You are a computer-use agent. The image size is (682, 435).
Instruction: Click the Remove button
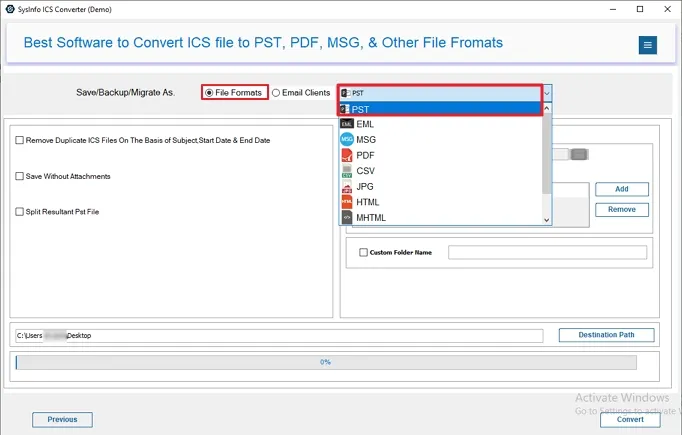(622, 209)
